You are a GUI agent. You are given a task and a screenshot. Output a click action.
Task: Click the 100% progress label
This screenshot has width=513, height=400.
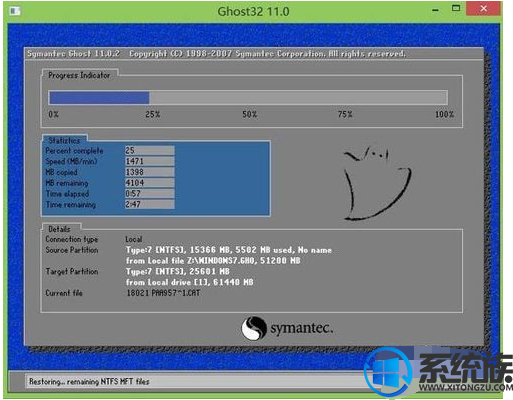(x=444, y=114)
